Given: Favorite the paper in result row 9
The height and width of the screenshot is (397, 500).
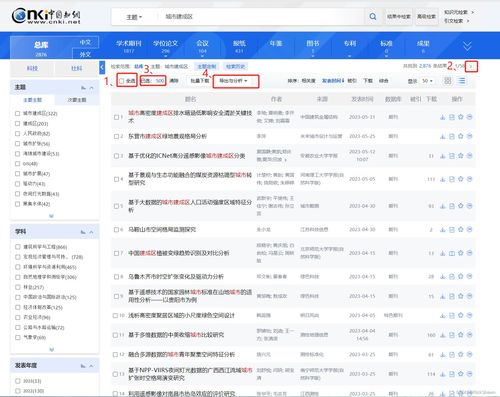Looking at the screenshot, I should pyautogui.click(x=461, y=296).
